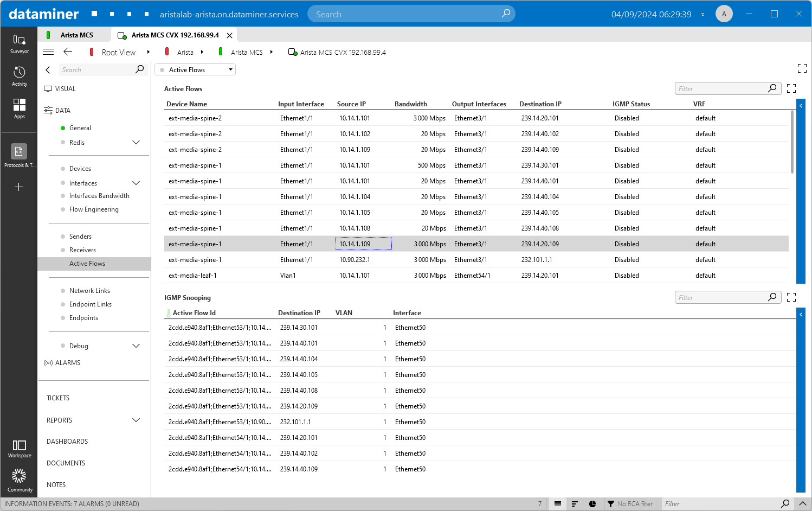Viewport: 812px width, 511px height.
Task: Click the Active Flows vertical scrollbar
Action: [x=792, y=142]
